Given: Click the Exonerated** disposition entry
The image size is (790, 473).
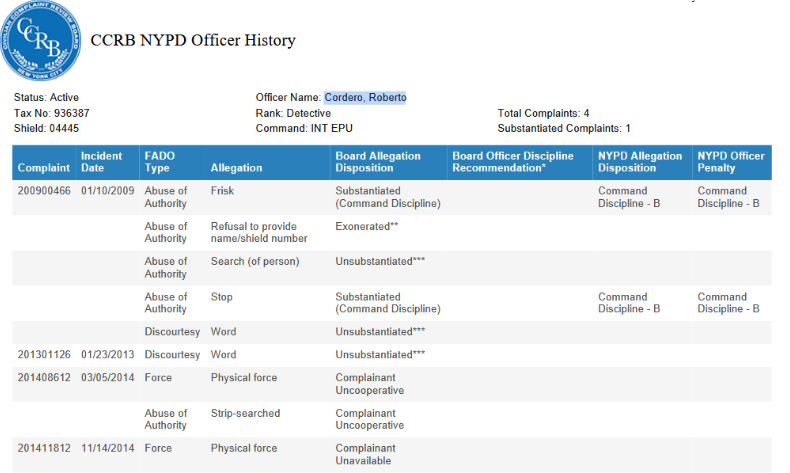Looking at the screenshot, I should coord(367,226).
